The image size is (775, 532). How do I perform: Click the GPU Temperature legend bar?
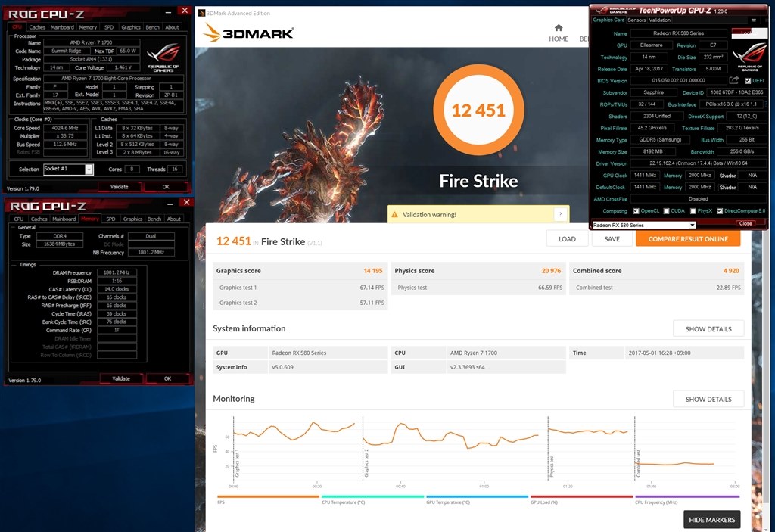click(x=477, y=496)
